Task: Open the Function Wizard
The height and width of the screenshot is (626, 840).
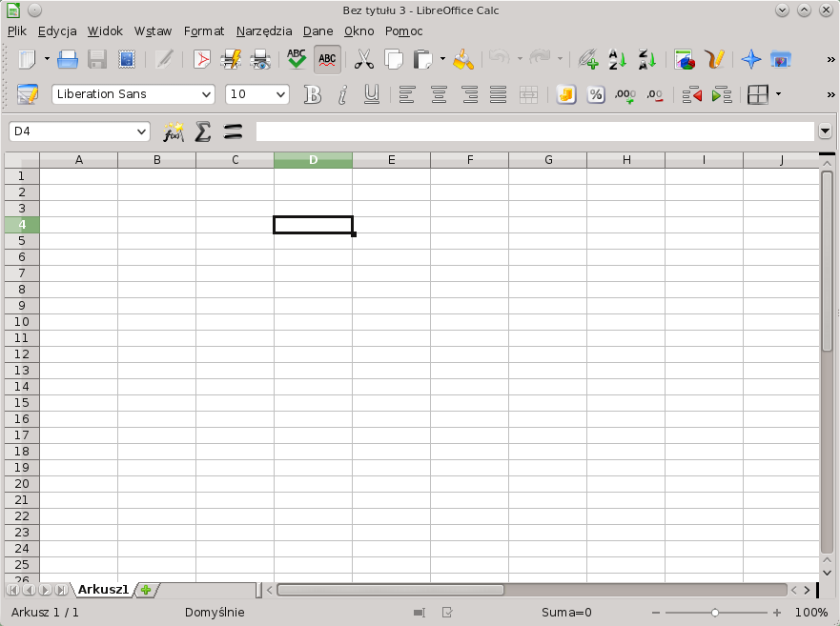Action: 173,131
